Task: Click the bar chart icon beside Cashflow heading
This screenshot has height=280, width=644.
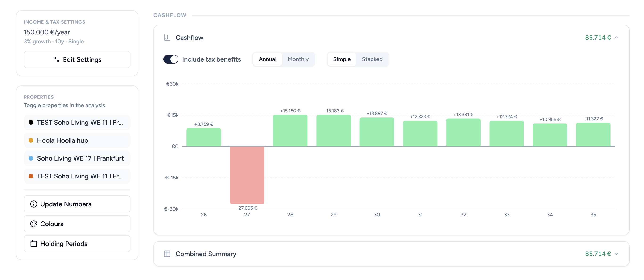Action: (167, 38)
